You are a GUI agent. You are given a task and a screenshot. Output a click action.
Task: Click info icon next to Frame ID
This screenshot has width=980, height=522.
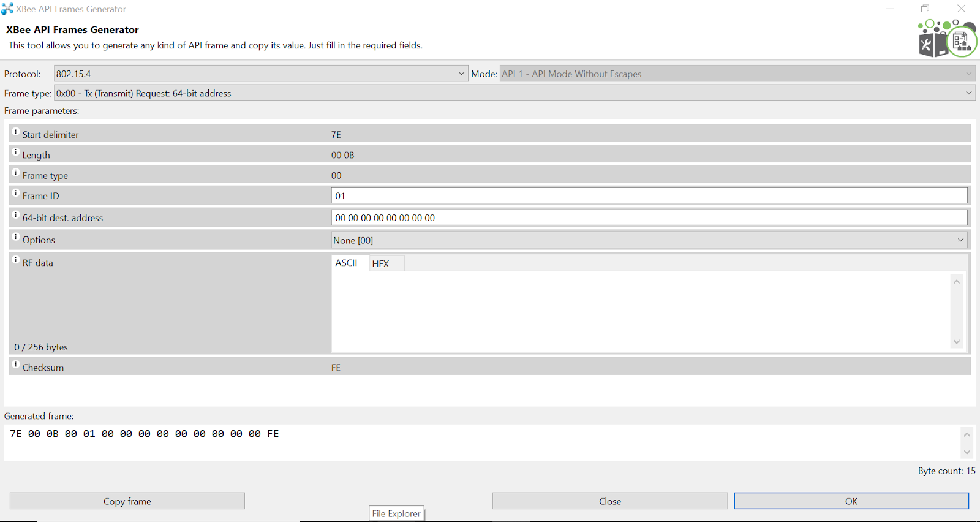16,193
